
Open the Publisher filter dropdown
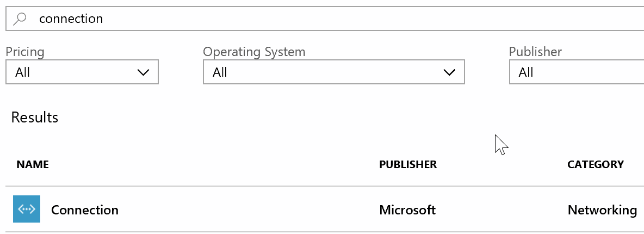577,72
